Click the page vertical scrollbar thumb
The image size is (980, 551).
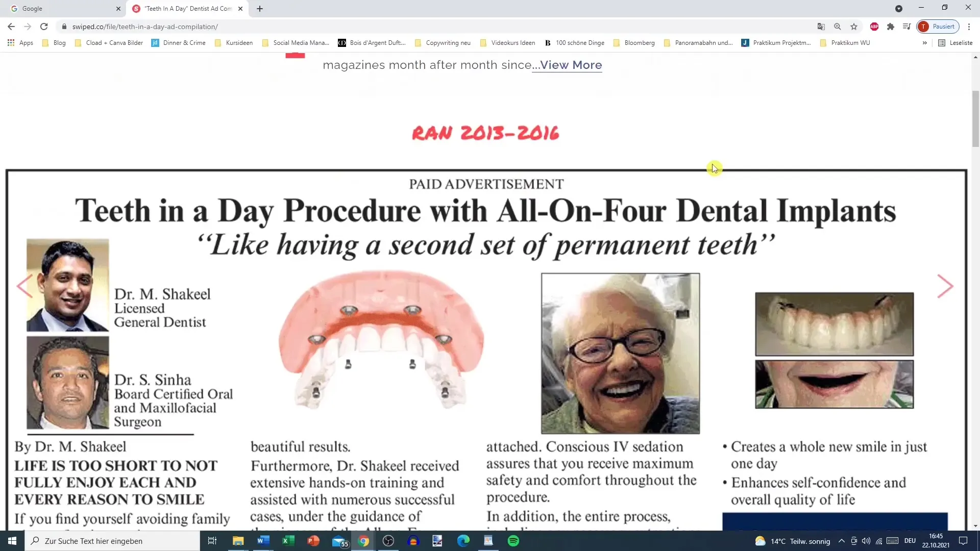975,118
